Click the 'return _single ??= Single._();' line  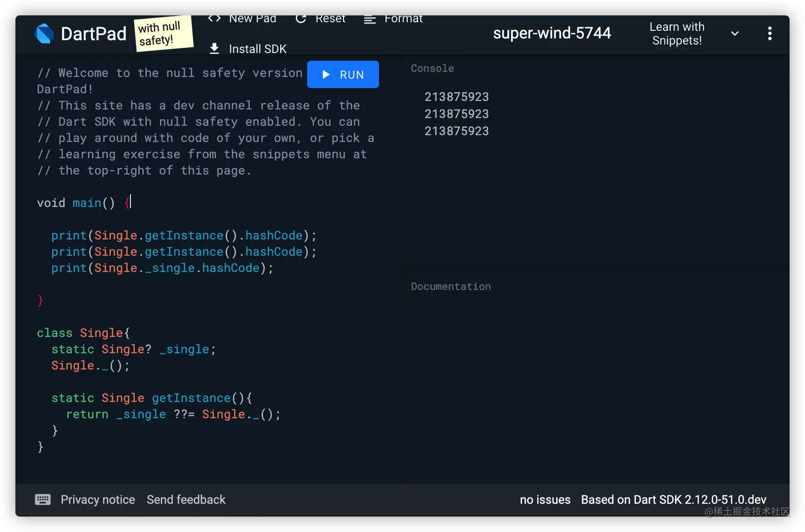click(173, 414)
